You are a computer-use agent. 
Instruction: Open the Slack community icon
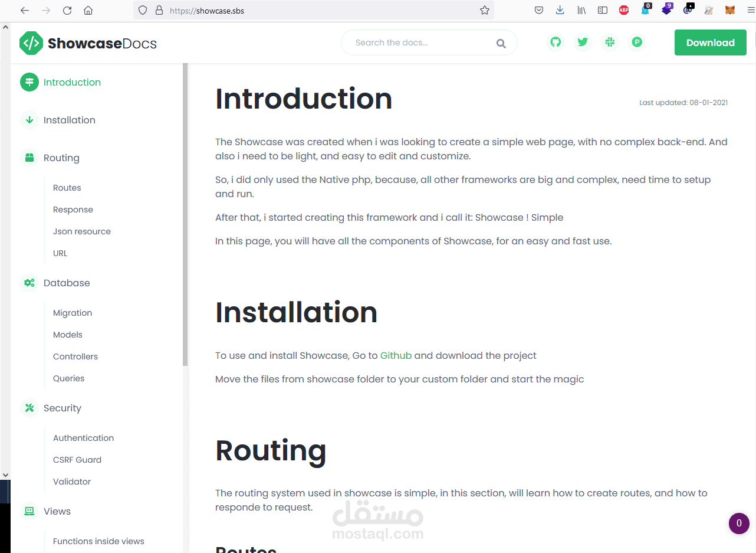coord(610,42)
